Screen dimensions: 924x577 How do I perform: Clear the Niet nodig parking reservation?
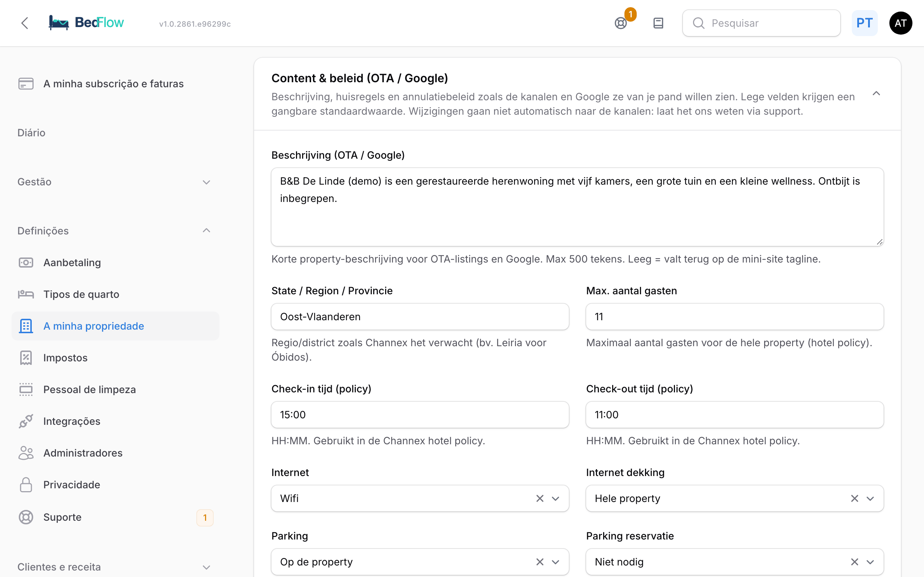click(854, 562)
